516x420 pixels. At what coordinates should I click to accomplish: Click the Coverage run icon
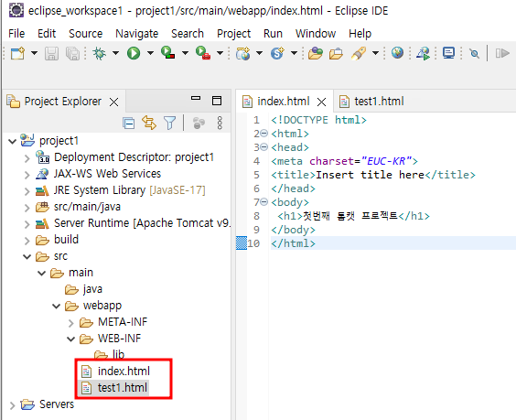click(167, 53)
